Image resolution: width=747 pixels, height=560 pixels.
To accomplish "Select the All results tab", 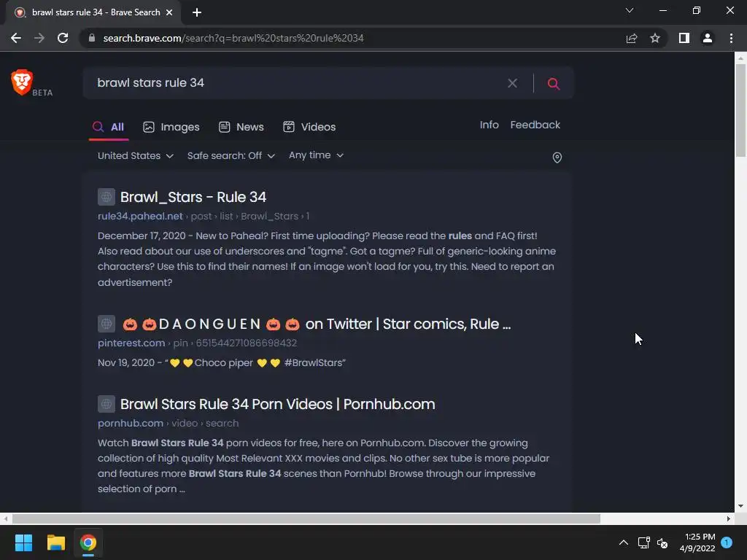I will (x=109, y=127).
